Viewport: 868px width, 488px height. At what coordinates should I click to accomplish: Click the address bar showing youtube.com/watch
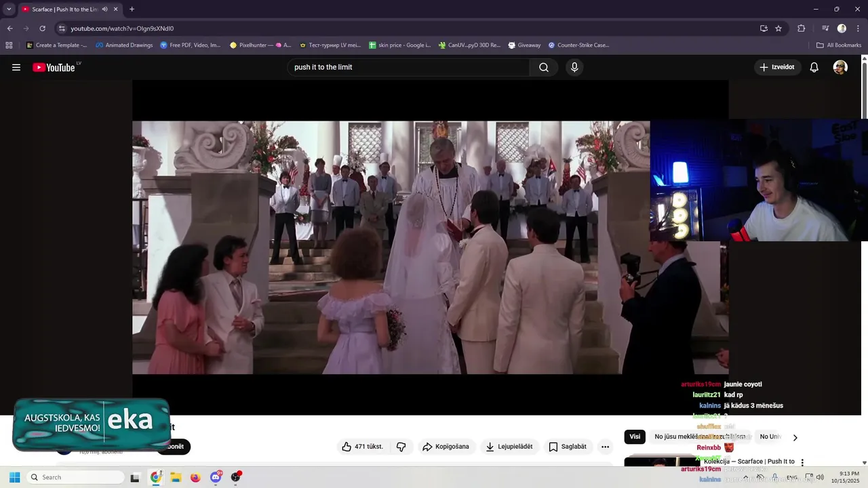[x=407, y=28]
